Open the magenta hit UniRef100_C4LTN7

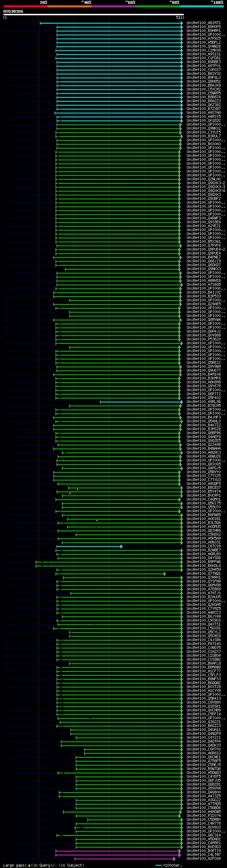click(x=204, y=855)
